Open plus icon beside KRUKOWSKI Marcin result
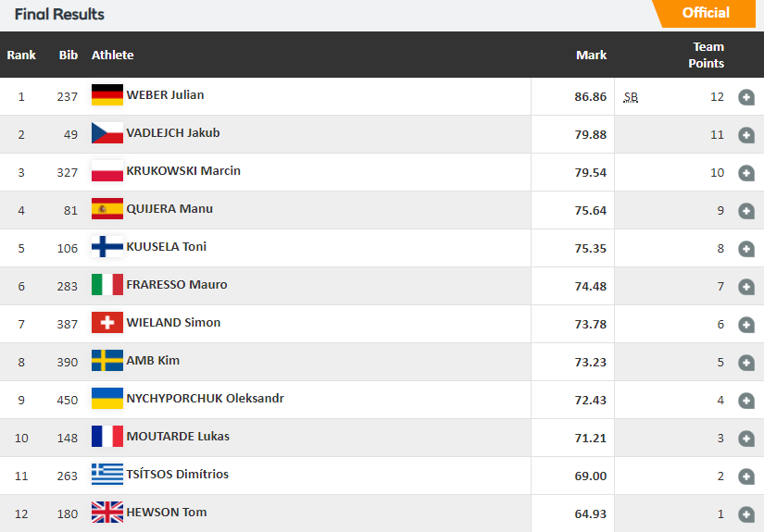764x532 pixels. pos(746,173)
